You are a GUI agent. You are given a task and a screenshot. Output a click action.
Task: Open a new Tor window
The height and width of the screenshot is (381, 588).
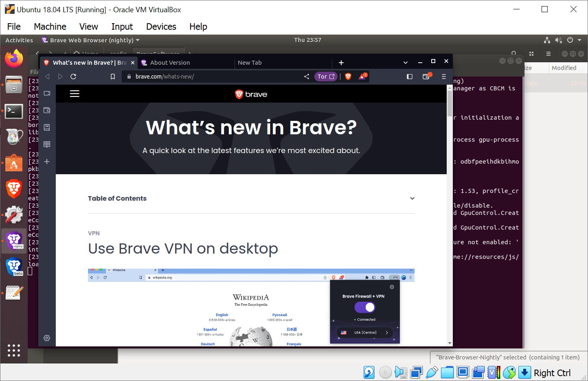tap(325, 76)
